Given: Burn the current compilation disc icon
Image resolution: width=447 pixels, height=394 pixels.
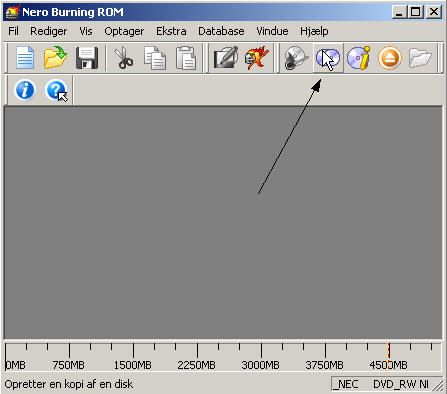Looking at the screenshot, I should click(296, 58).
